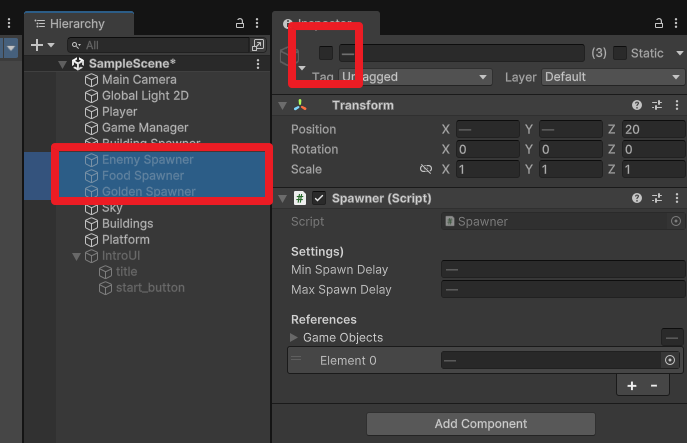Select the Game Manager object
Screen dimensions: 687x443
pyautogui.click(x=145, y=128)
